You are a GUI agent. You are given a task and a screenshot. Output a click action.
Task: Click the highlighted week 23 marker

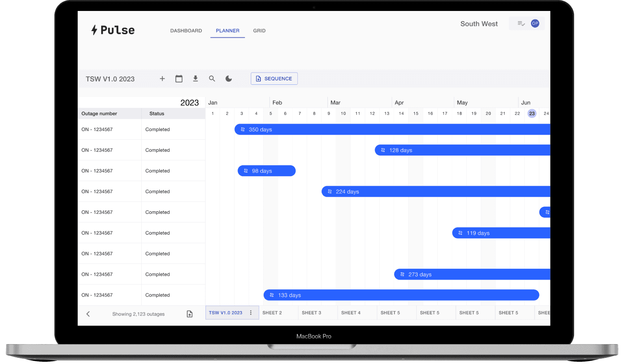click(532, 114)
